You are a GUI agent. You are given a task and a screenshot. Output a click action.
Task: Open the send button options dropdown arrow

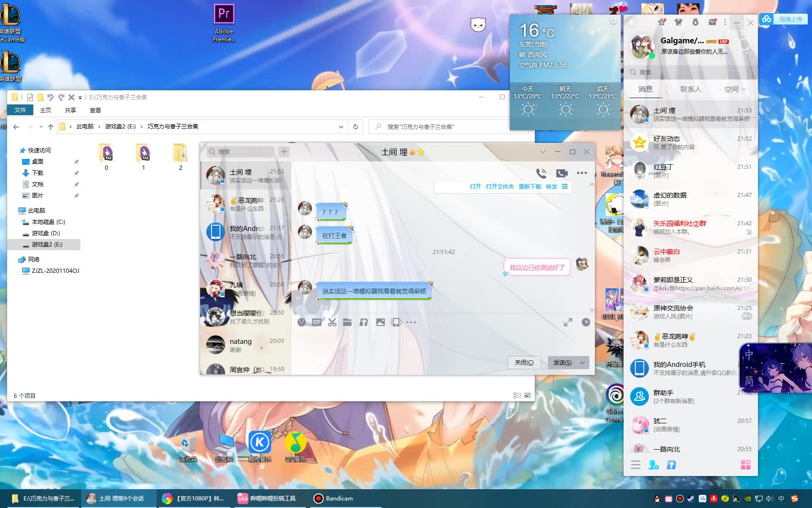coord(583,363)
